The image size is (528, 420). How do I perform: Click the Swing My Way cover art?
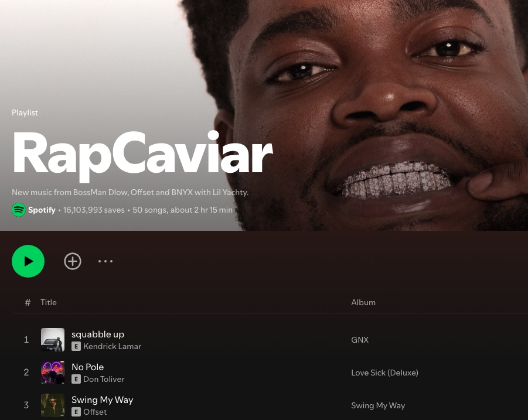[53, 405]
